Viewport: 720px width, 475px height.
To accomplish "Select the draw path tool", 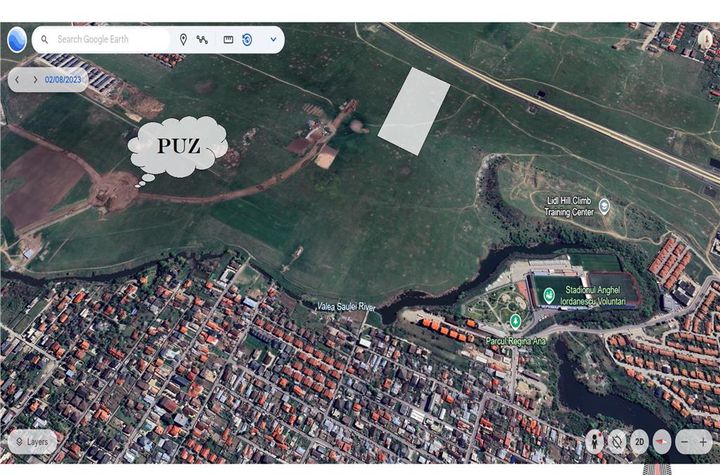I will (203, 40).
